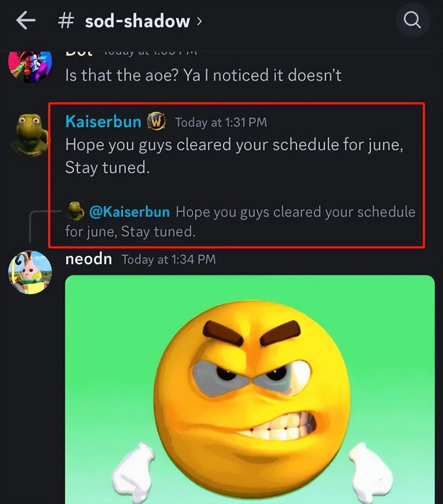Screen dimensions: 443x504
Task: Click the neodn username
Action: click(89, 259)
